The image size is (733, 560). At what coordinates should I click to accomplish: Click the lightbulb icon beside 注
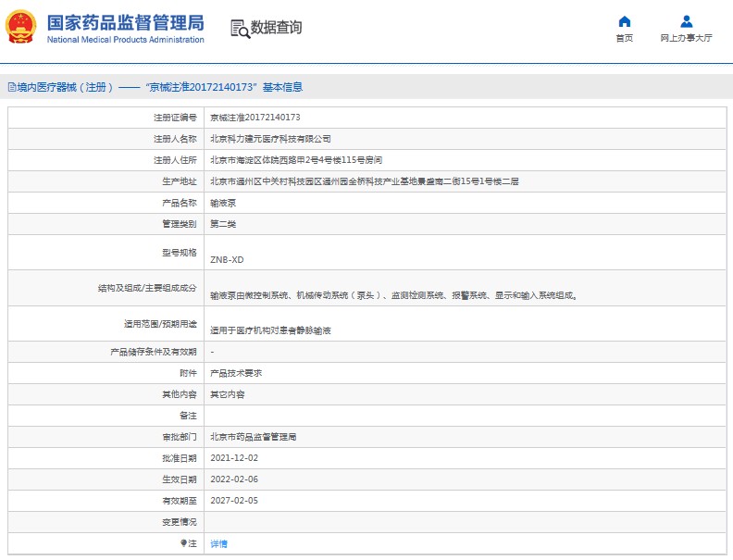184,543
